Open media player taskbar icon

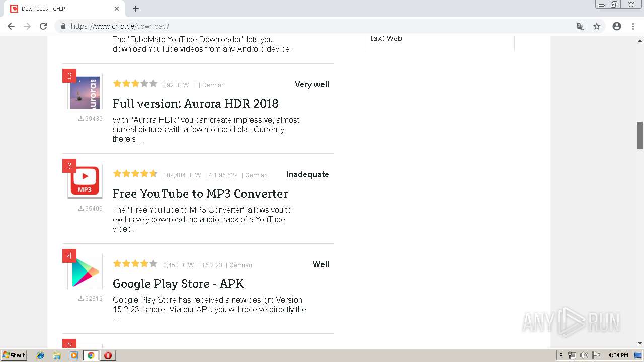(x=74, y=355)
